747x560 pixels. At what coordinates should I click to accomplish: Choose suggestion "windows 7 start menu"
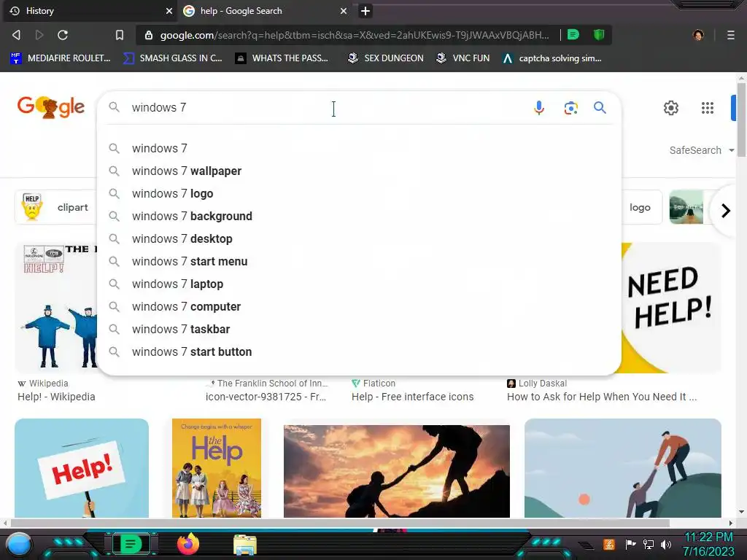(x=359, y=262)
